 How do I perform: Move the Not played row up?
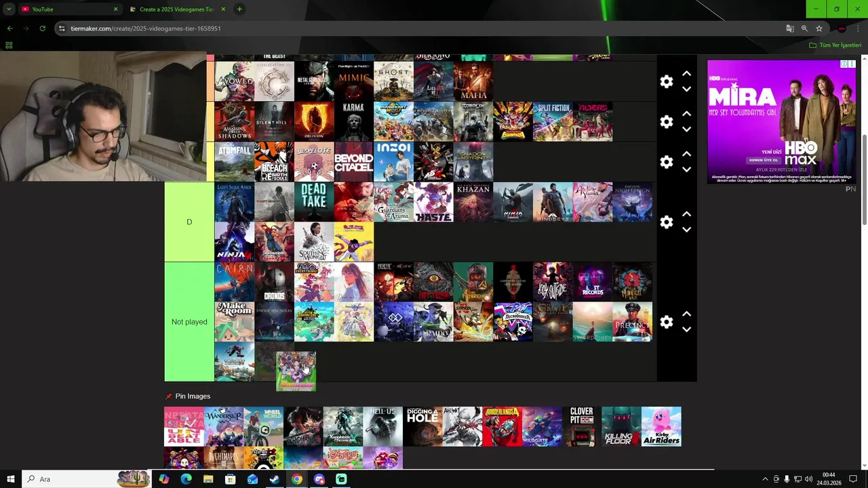point(686,314)
